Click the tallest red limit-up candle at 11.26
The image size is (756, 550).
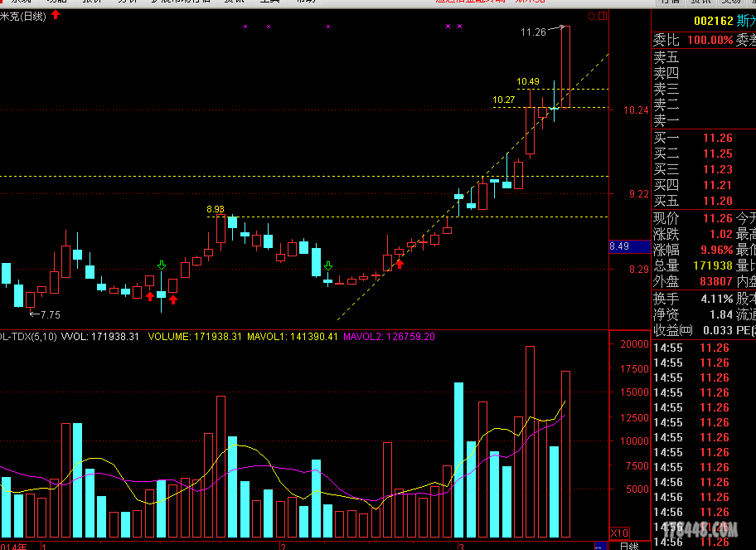coord(565,67)
